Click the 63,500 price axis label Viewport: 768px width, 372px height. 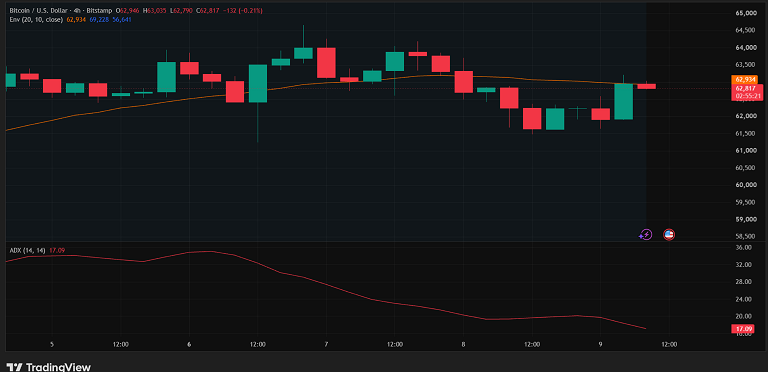(x=745, y=65)
